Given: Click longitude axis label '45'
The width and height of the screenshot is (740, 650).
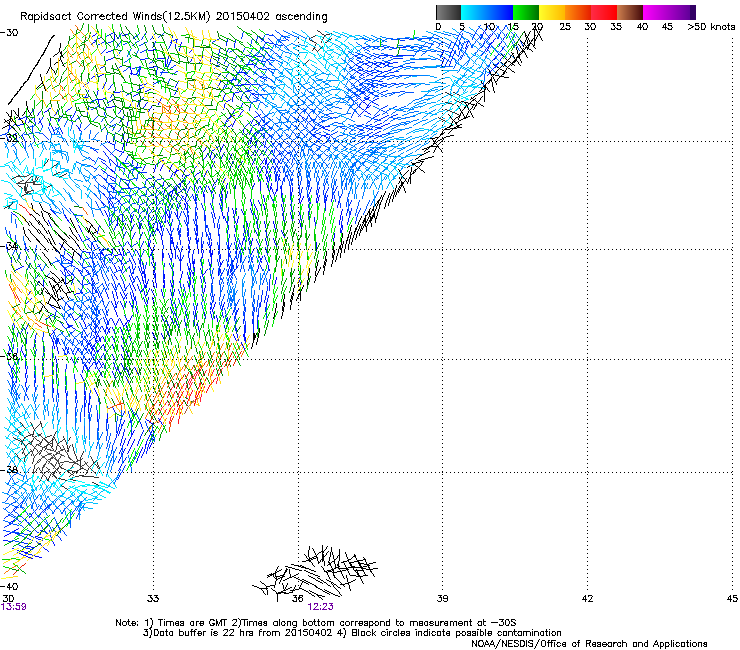Looking at the screenshot, I should pos(732,599).
